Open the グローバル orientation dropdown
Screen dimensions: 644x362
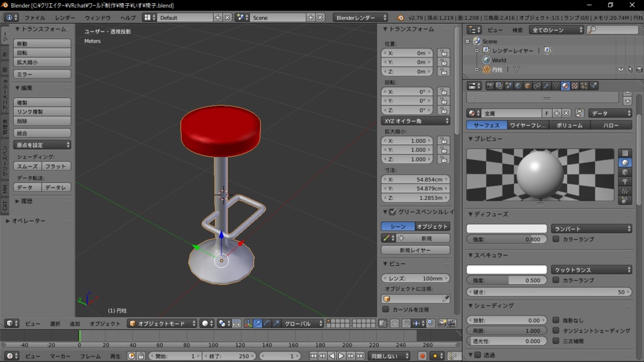[x=303, y=324]
